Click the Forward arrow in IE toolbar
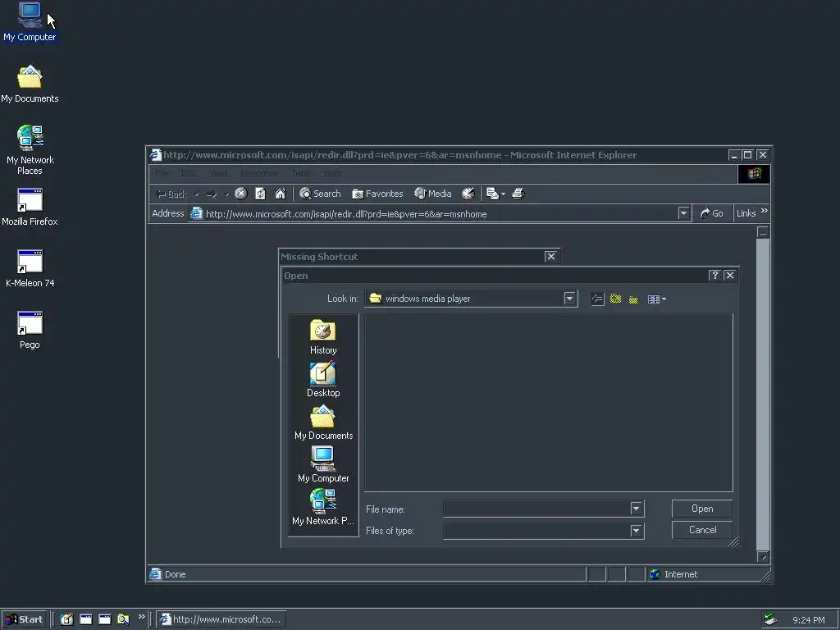840x630 pixels. click(x=211, y=194)
